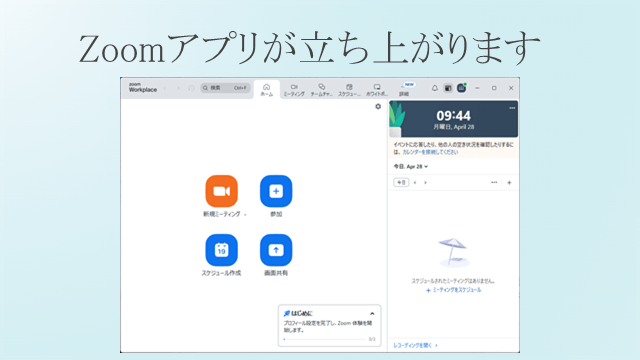Switch to the Whiteboard (ホワイトボ..) tab
Image resolution: width=640 pixels, height=360 pixels.
click(x=377, y=90)
